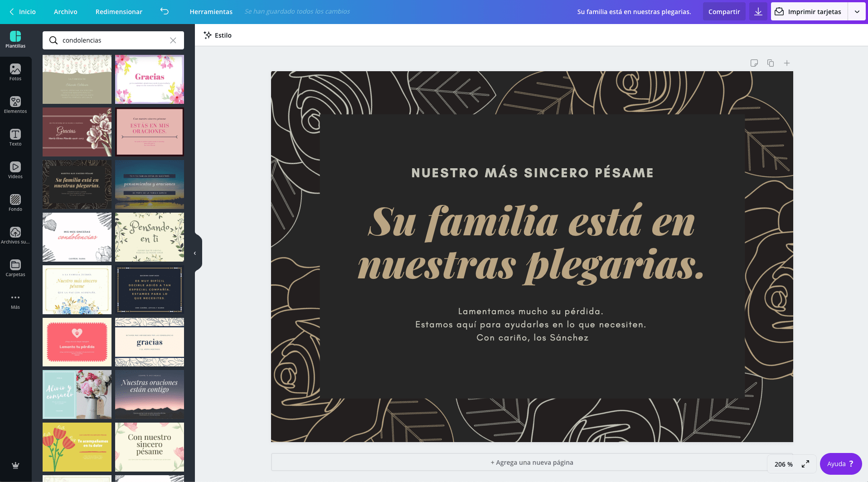Open the Elementos sidebar panel
This screenshot has height=482, width=868.
point(15,105)
